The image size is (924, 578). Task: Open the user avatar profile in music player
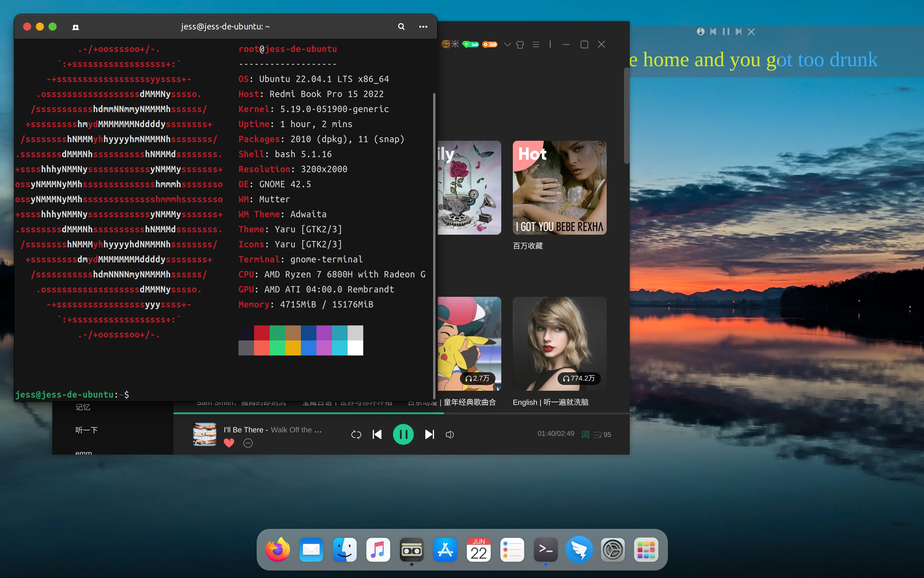point(446,44)
